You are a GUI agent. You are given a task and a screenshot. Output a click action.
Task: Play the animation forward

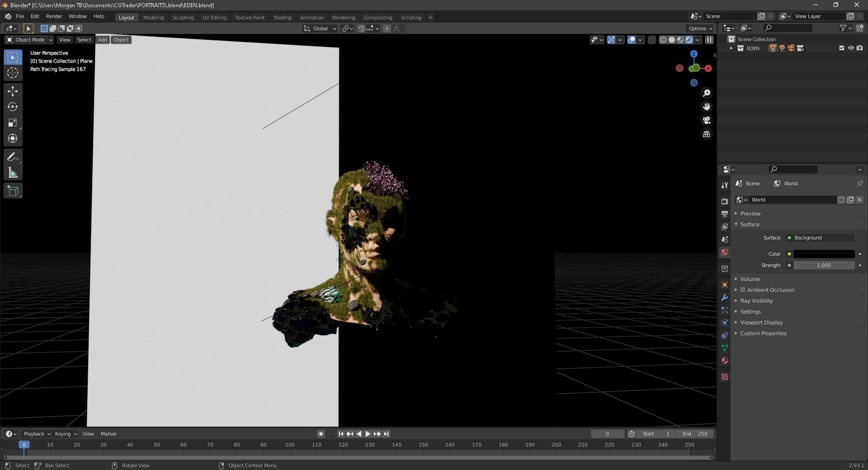coord(368,434)
